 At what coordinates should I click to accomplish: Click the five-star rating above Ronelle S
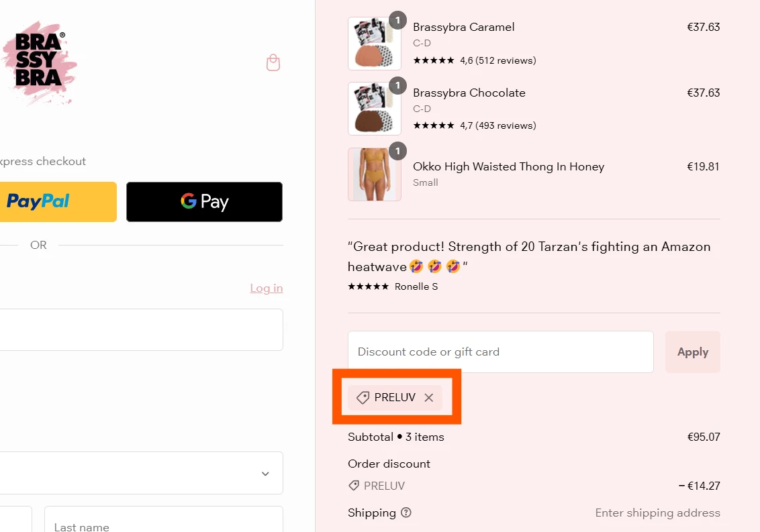point(369,286)
